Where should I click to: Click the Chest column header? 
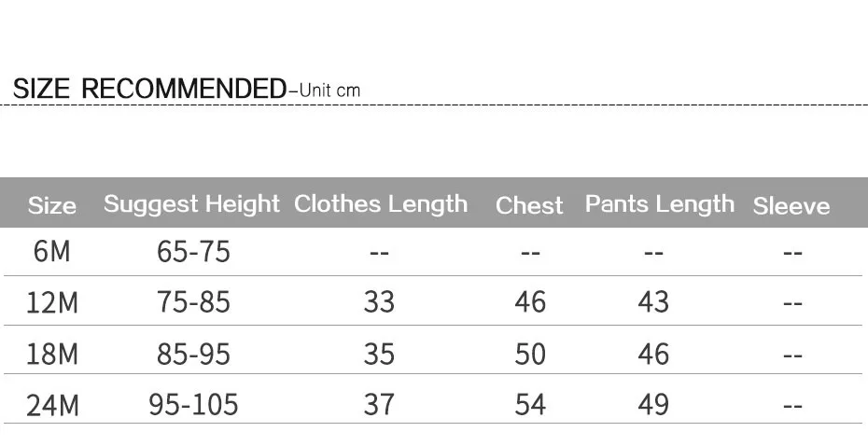click(x=529, y=205)
